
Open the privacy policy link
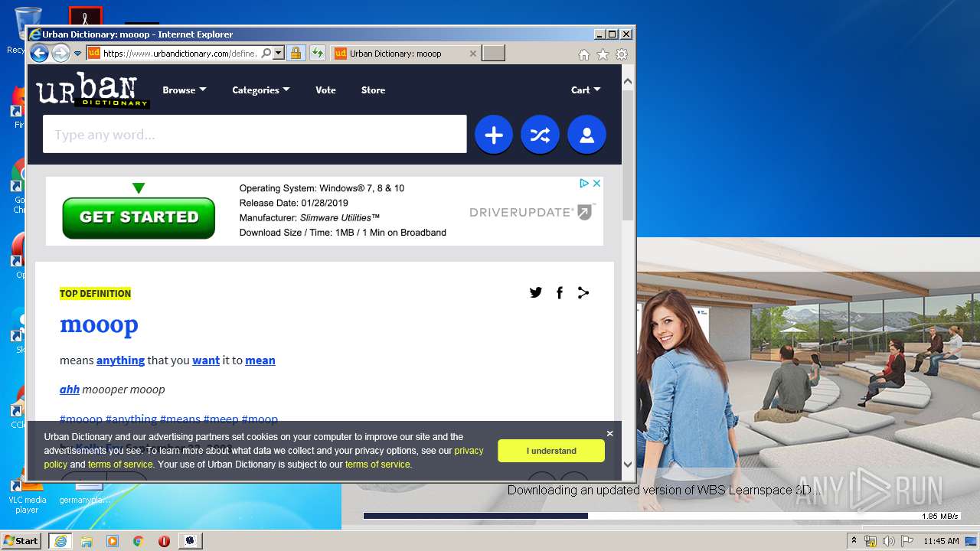point(263,458)
